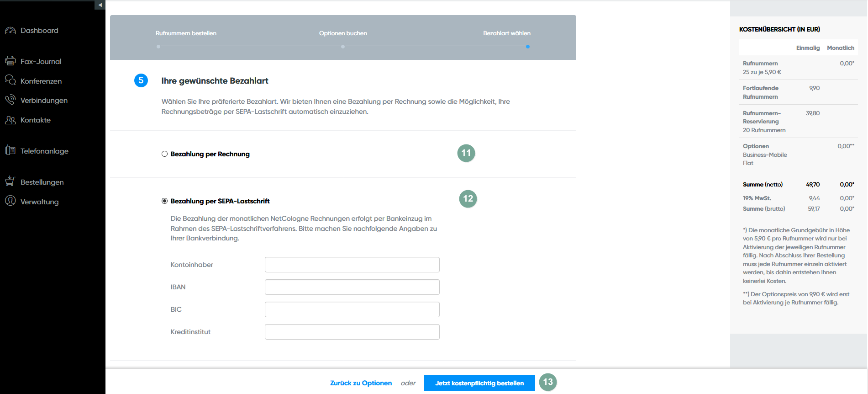
Task: Click the BIC input field
Action: 352,309
